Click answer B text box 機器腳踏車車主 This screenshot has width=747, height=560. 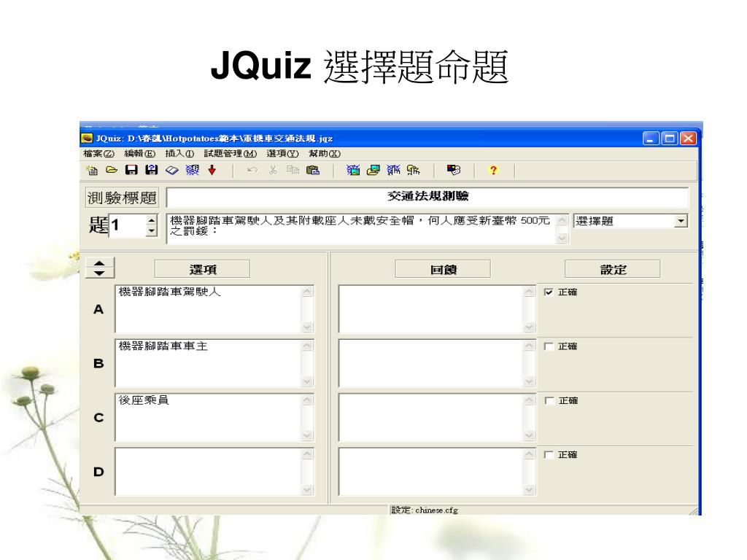pos(209,363)
